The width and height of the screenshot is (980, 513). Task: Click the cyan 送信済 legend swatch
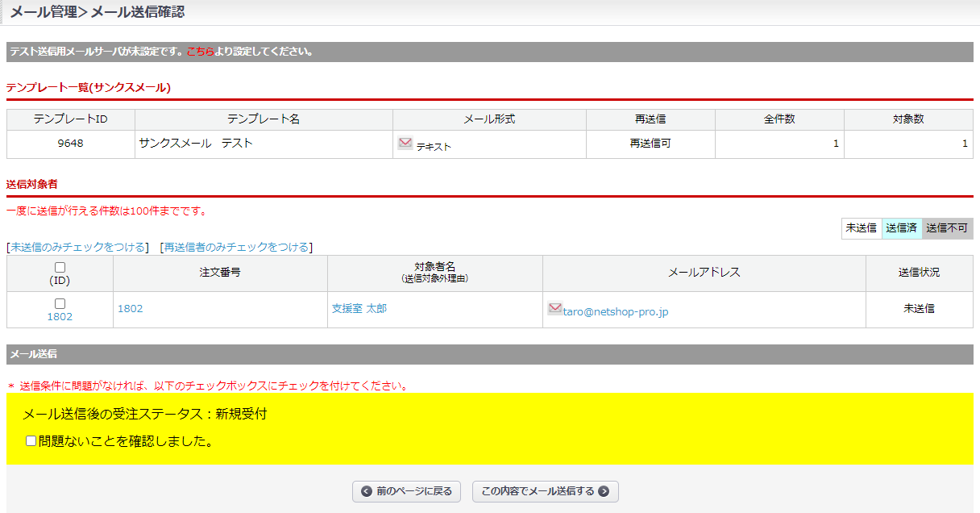[901, 228]
